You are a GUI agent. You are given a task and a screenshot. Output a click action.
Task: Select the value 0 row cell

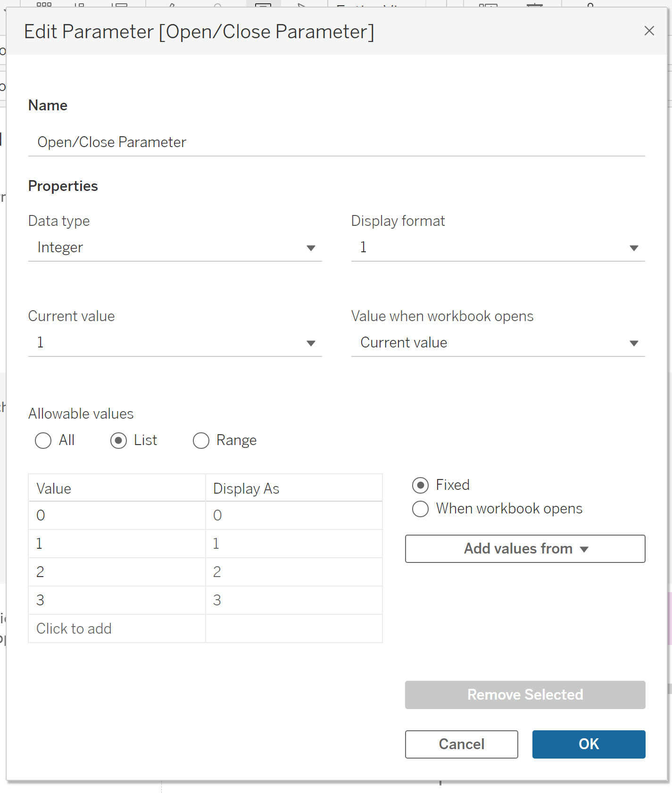[x=116, y=515]
